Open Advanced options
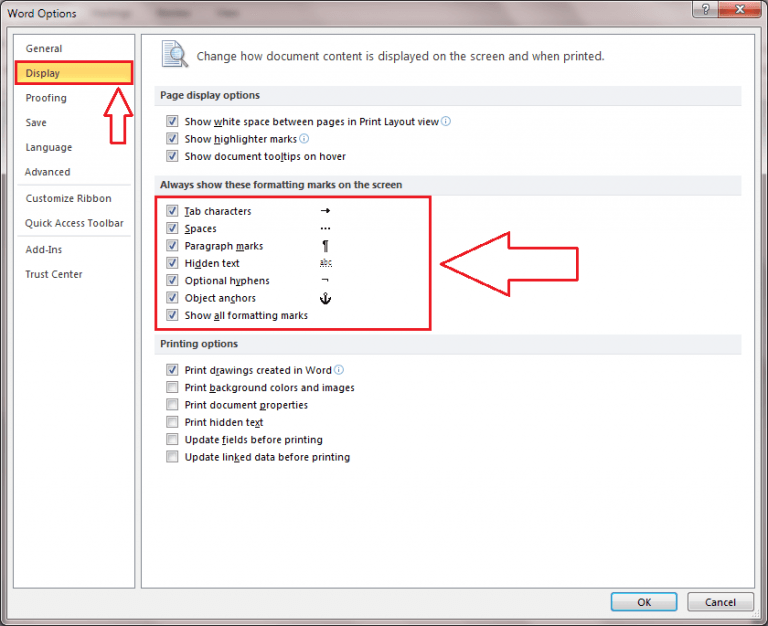This screenshot has height=626, width=768. (74, 172)
